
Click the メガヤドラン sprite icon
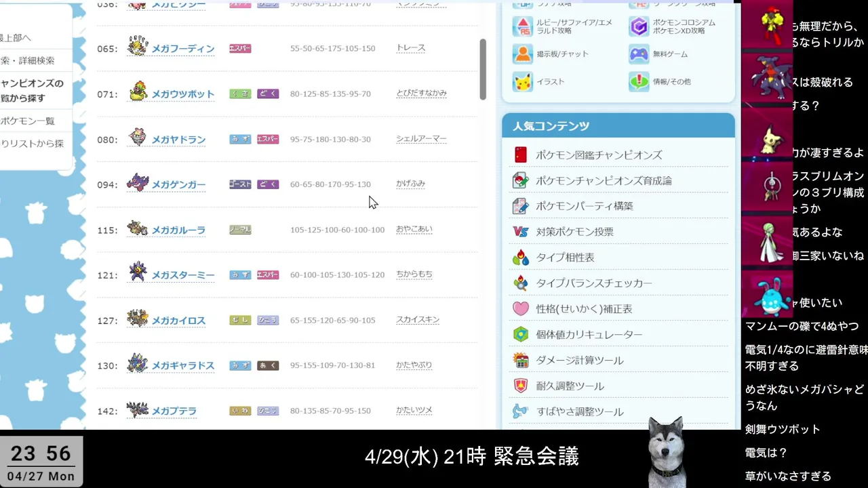tap(138, 138)
